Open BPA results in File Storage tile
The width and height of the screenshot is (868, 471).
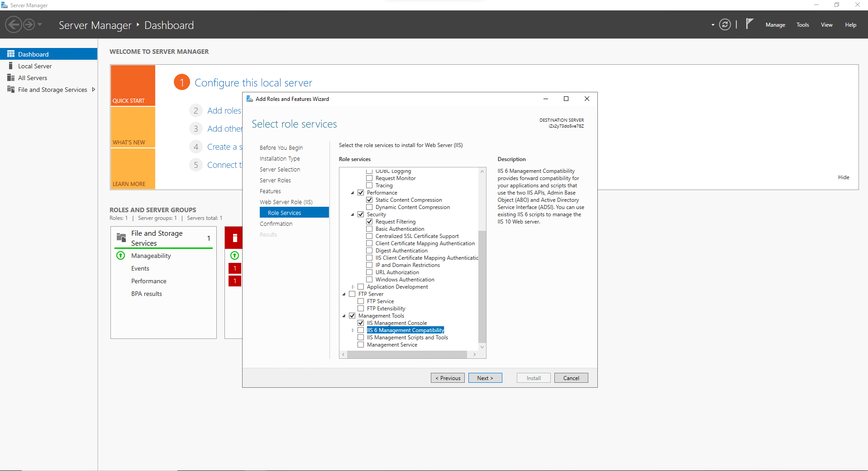coord(147,294)
